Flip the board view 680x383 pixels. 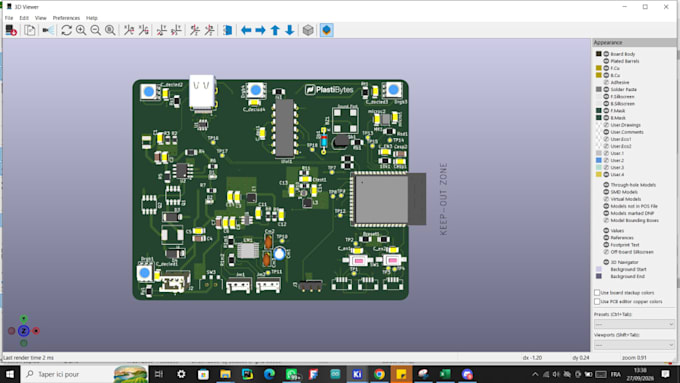click(x=228, y=30)
